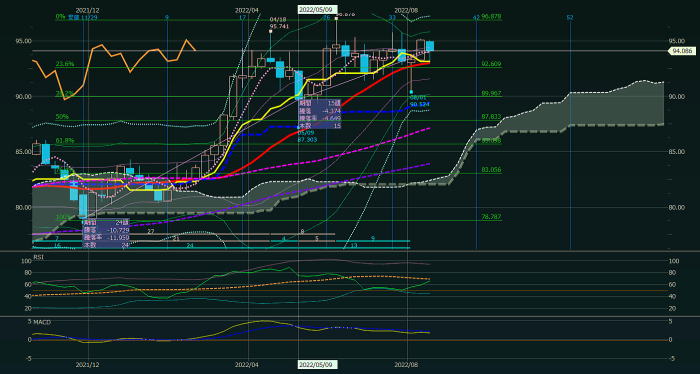Click the 2021/12 label on the lower date axis
This screenshot has width=700, height=374.
(88, 365)
